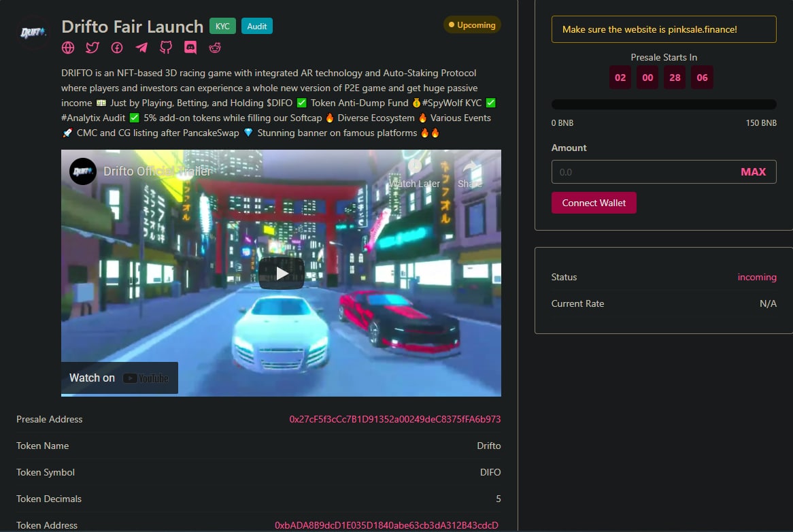Click the Token Name value Drifto
This screenshot has width=793, height=532.
[x=488, y=446]
